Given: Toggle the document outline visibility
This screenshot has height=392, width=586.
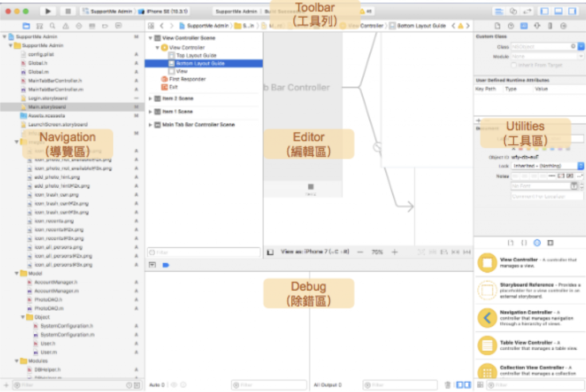Looking at the screenshot, I should point(270,252).
